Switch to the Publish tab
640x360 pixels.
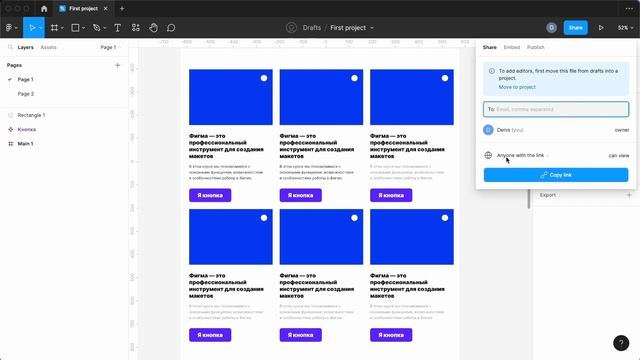tap(536, 47)
